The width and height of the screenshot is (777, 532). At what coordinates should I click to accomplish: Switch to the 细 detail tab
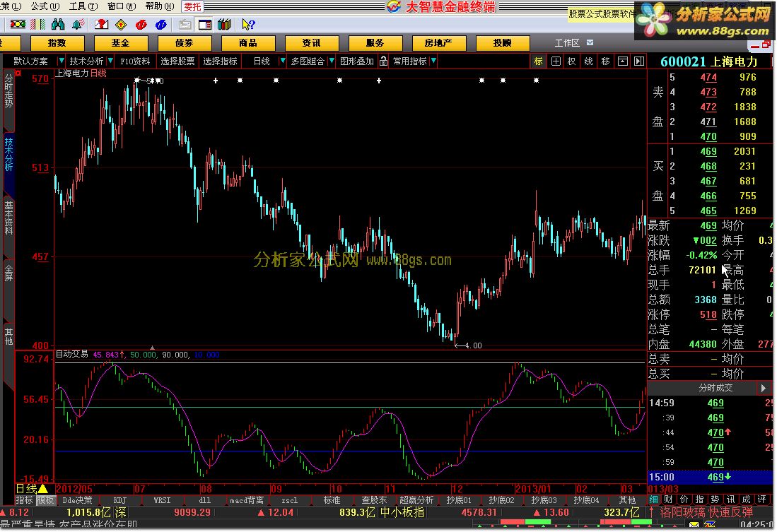653,500
